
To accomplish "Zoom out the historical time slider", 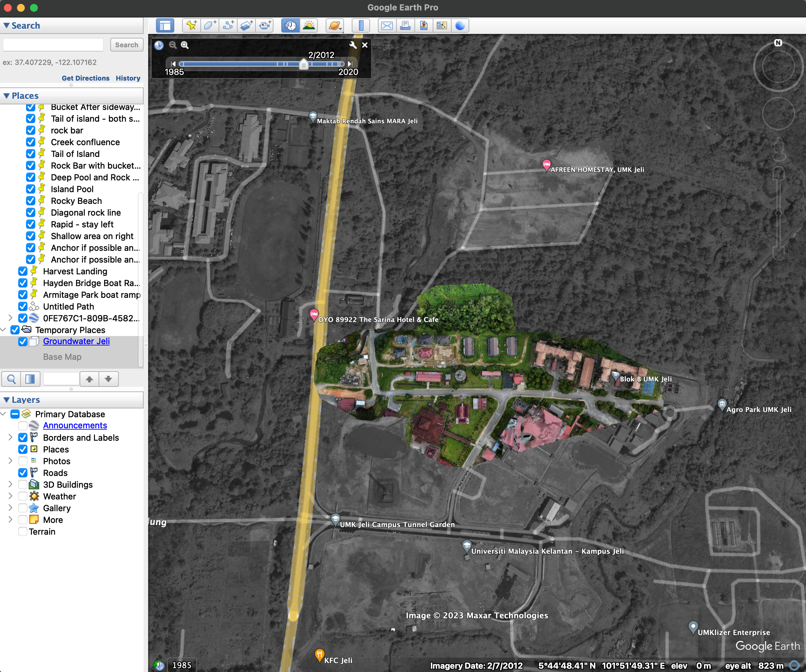I will (173, 45).
